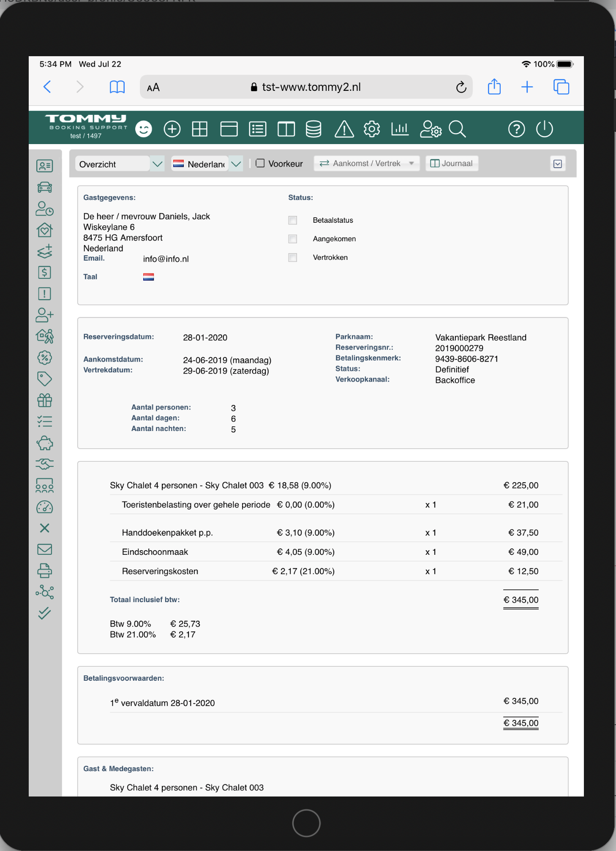Open the gift box sidebar icon
The width and height of the screenshot is (616, 851).
click(x=44, y=400)
